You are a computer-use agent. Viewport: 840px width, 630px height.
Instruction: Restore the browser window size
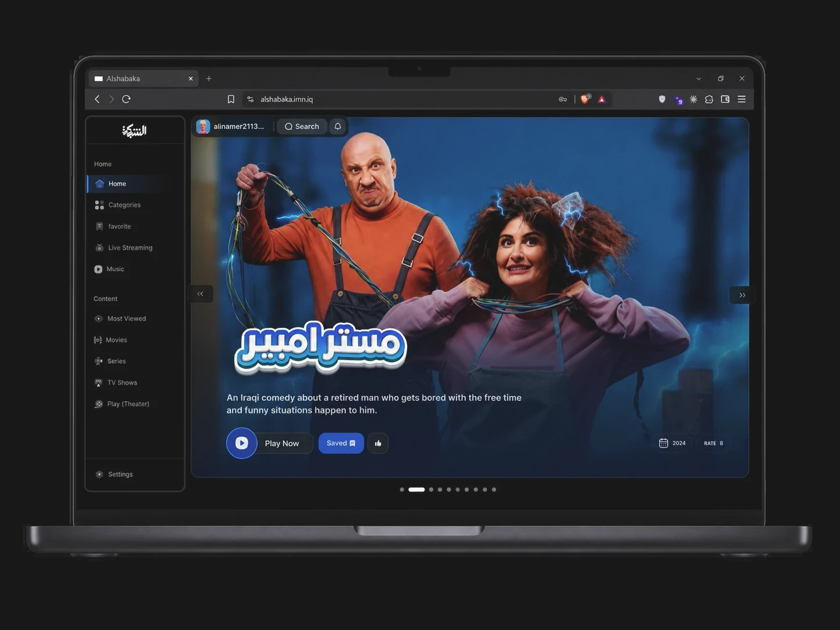click(720, 78)
